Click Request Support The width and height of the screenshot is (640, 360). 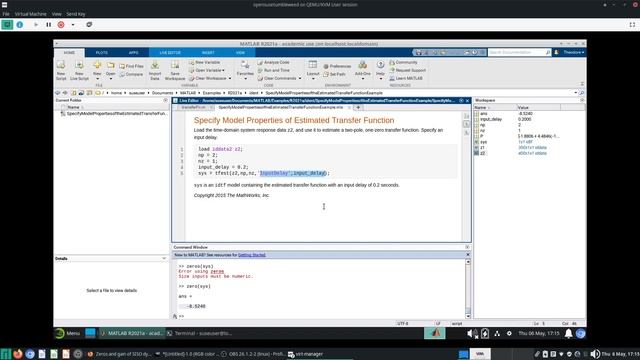point(407,70)
